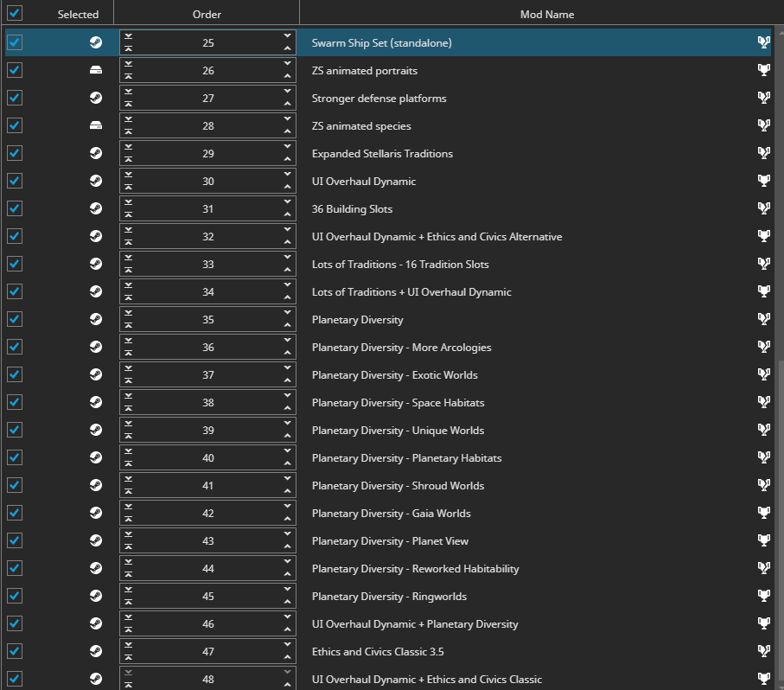Click the order number field showing 42
784x690 pixels.
[208, 513]
